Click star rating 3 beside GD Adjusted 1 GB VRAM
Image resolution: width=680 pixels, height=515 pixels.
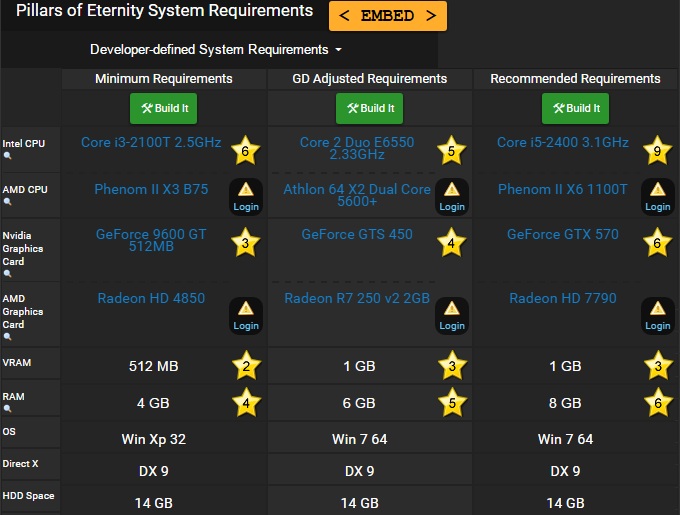click(x=452, y=365)
